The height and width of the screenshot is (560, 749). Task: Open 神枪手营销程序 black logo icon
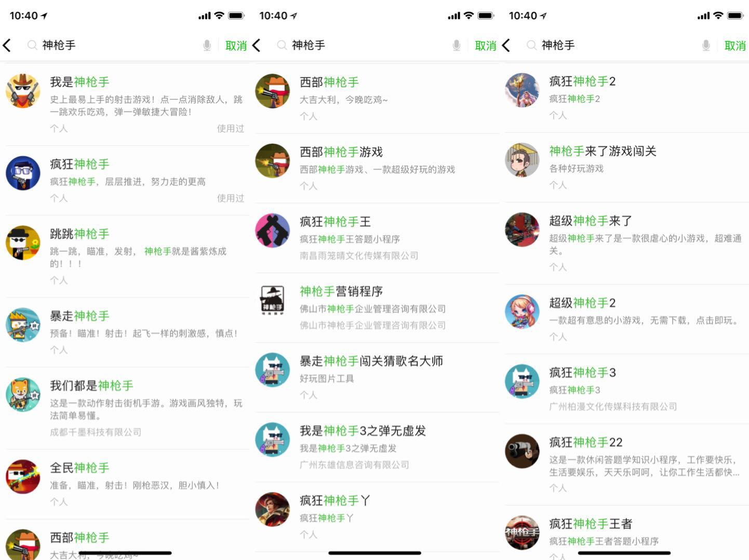click(272, 301)
